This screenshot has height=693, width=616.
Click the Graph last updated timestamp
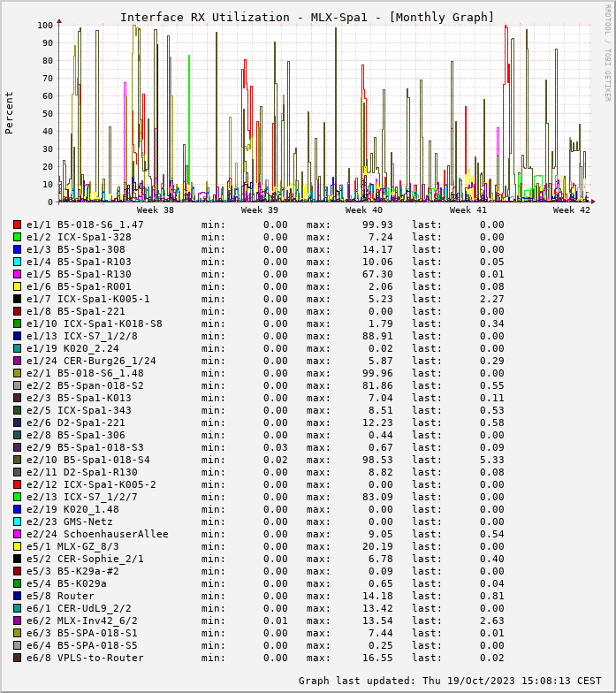[452, 681]
